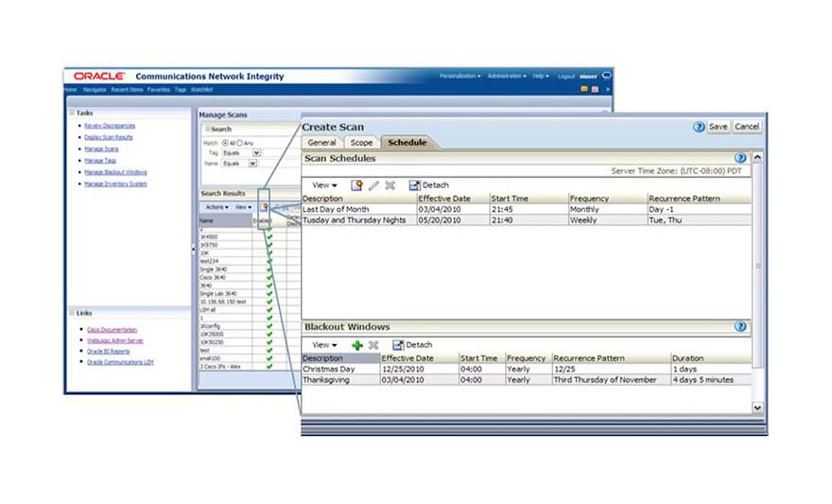The image size is (832, 504).
Task: Open Watchlist in the top menu bar
Action: coord(201,90)
